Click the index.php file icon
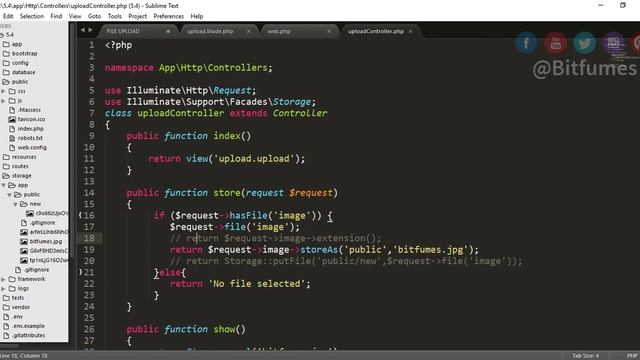This screenshot has width=640, height=360. pos(12,129)
